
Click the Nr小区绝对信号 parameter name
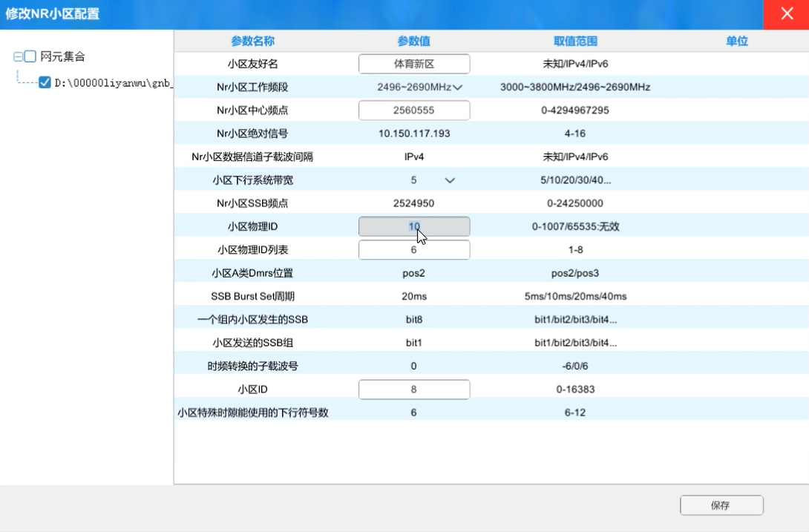click(x=252, y=134)
